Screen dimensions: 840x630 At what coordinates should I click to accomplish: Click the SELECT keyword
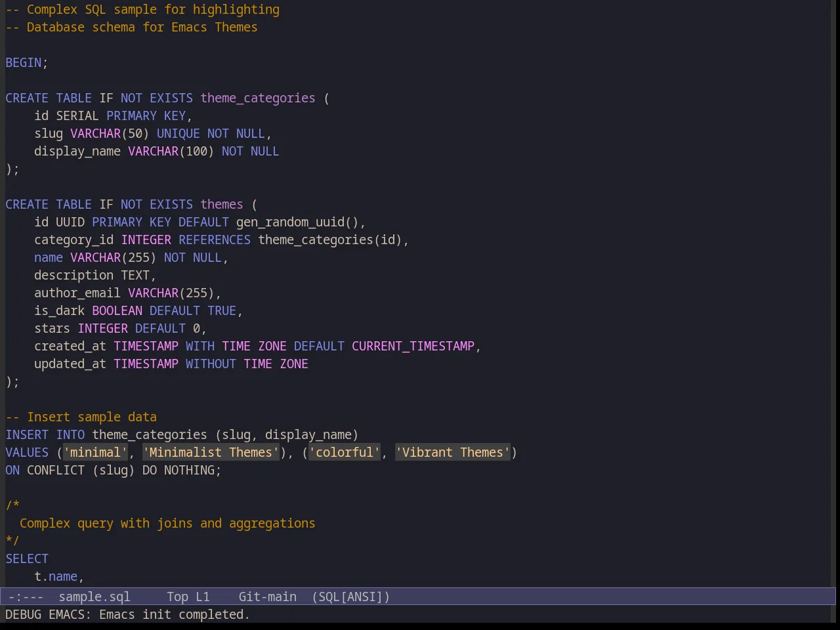(27, 558)
